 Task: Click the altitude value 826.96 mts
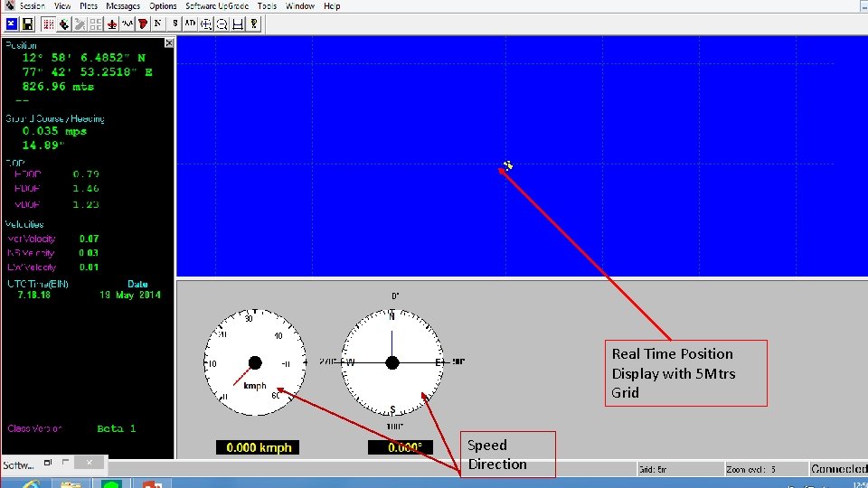[x=58, y=87]
